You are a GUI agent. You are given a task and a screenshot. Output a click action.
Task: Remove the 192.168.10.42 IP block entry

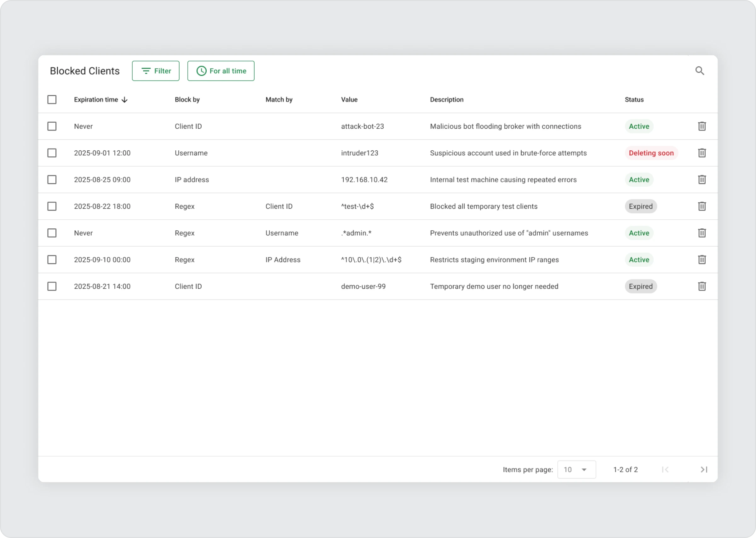[702, 180]
